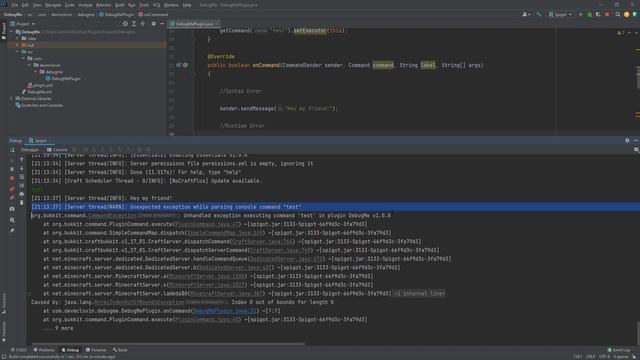
Task: Select Scratches and Consoles node
Action: coord(39,105)
